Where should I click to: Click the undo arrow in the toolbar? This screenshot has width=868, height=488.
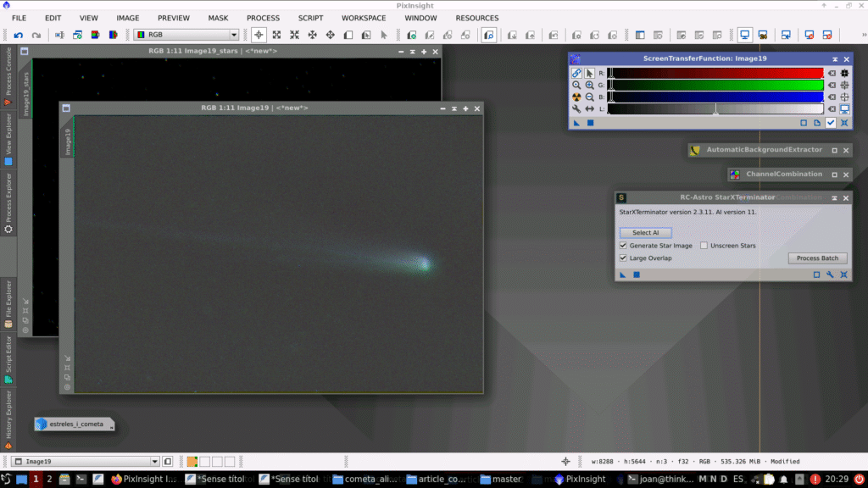18,35
